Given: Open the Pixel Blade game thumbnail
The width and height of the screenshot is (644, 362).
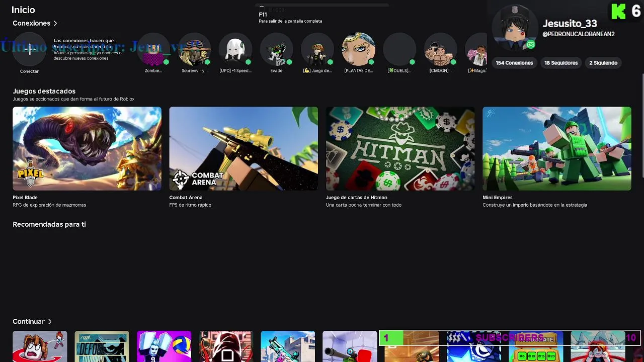Looking at the screenshot, I should [87, 148].
